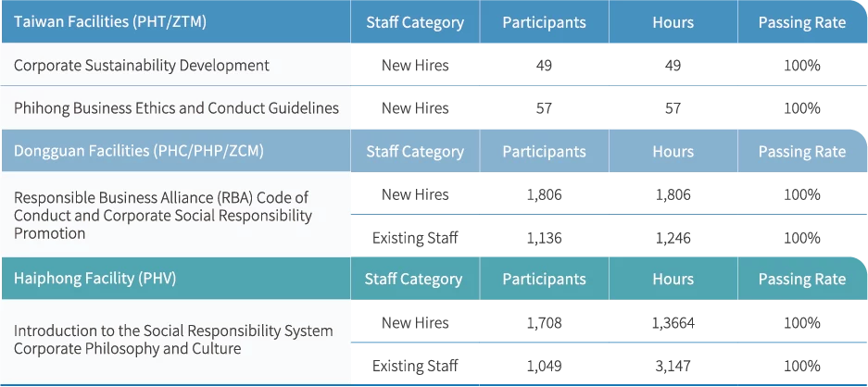The width and height of the screenshot is (868, 387).
Task: Select Staff Category header in Taiwan section
Action: [415, 23]
